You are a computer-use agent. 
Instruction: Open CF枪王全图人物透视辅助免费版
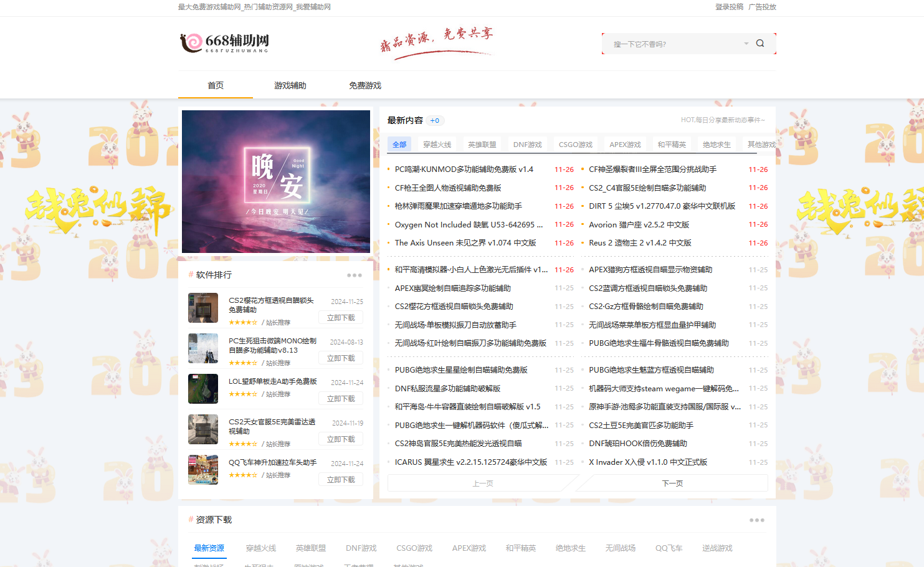point(448,188)
